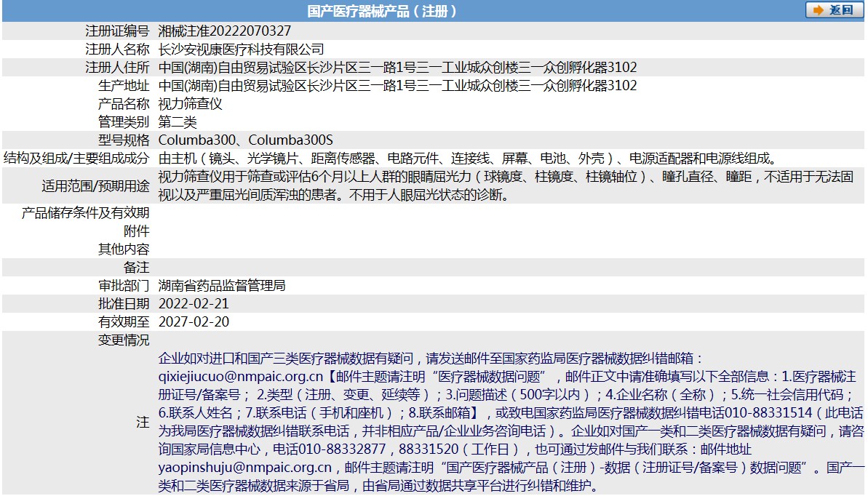868x496 pixels.
Task: Click the 型号规格 label
Action: point(124,140)
